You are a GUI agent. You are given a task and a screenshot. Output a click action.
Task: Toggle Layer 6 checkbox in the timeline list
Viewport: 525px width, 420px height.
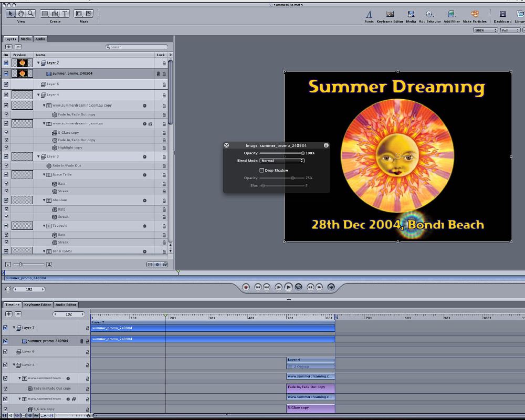(x=5, y=351)
